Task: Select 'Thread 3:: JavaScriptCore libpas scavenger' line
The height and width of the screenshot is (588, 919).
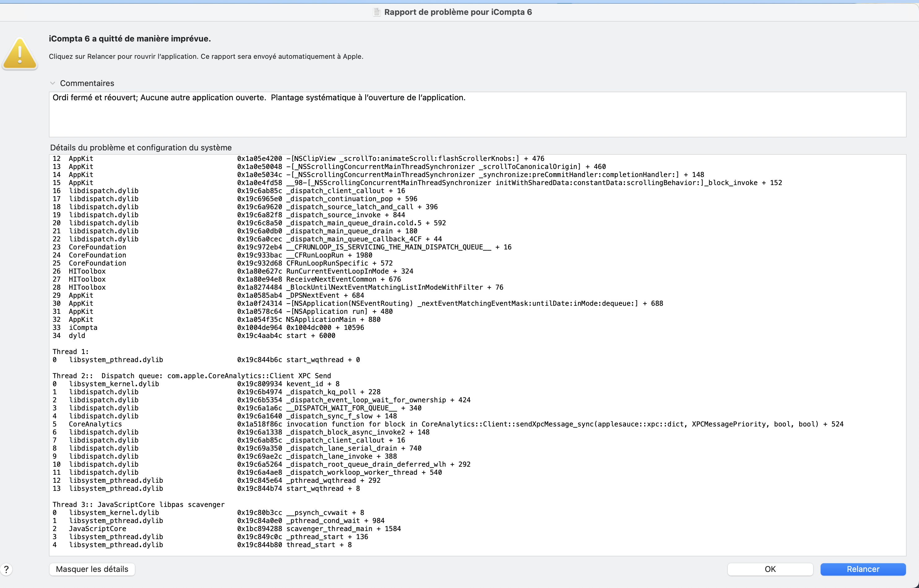Action: point(139,504)
